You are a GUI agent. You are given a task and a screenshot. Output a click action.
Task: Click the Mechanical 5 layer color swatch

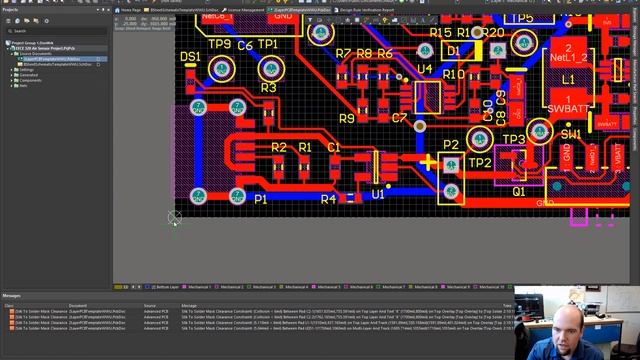click(x=313, y=287)
